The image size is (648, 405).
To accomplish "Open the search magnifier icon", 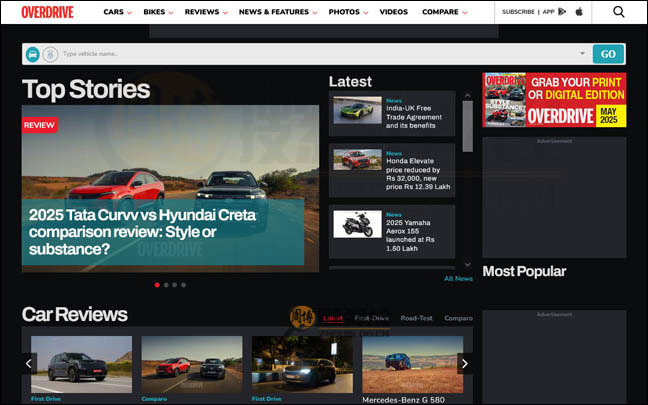I will (x=618, y=12).
